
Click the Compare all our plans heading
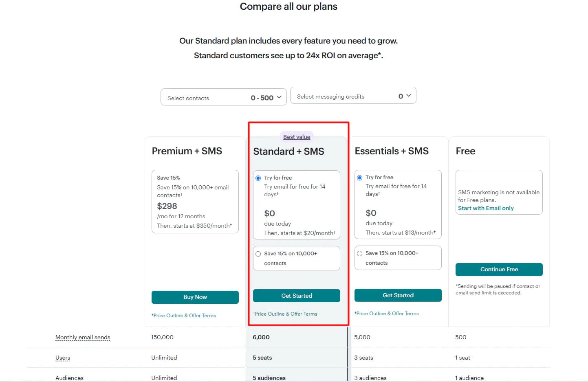[288, 7]
